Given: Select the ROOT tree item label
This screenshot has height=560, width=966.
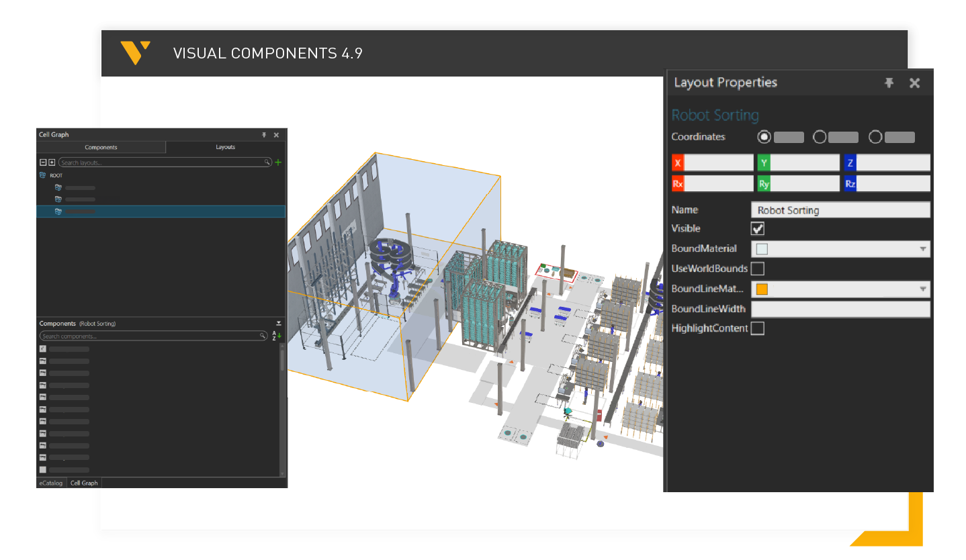Looking at the screenshot, I should pyautogui.click(x=56, y=176).
